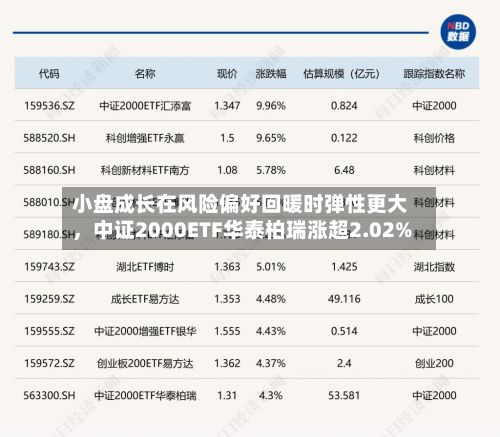Click the 4.37% change value
Screen dimensions: 500x437
(271, 363)
